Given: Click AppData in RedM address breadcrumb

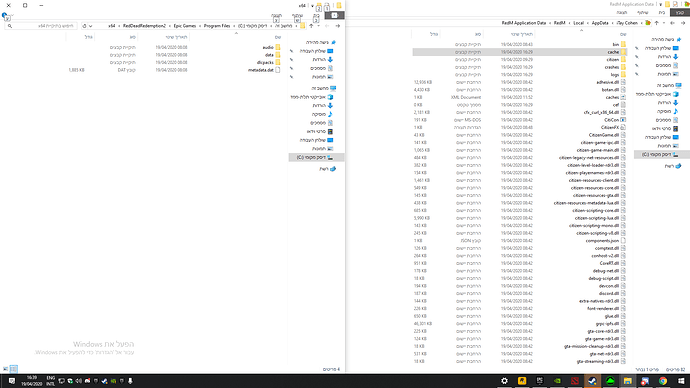Looking at the screenshot, I should pos(600,23).
